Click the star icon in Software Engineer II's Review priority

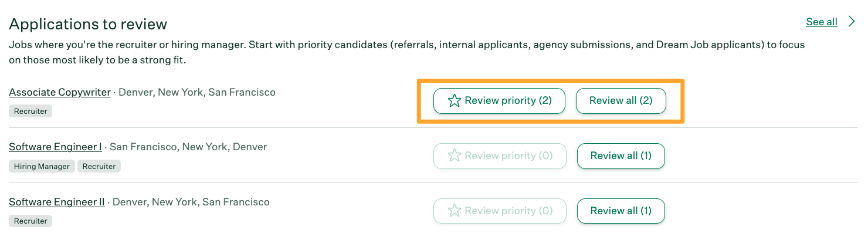(x=454, y=211)
